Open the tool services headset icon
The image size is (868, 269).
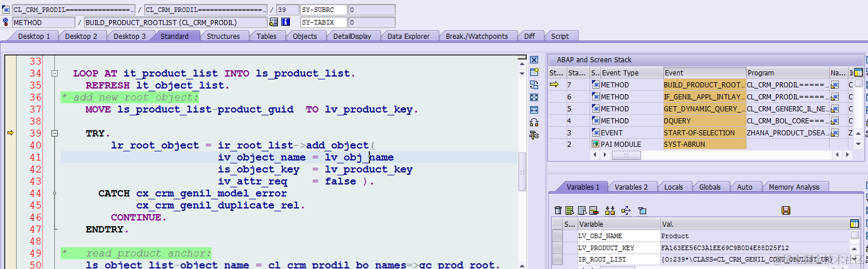(x=534, y=122)
